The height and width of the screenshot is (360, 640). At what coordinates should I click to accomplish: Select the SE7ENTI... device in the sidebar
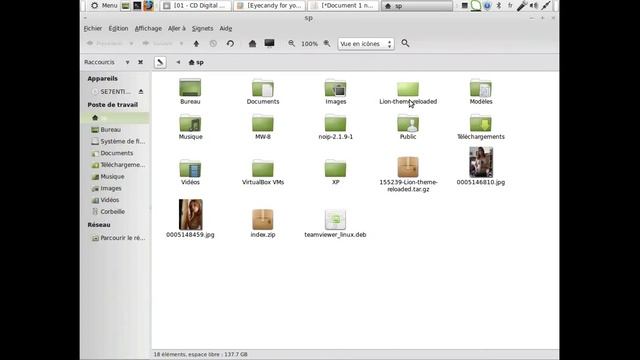tap(112, 91)
